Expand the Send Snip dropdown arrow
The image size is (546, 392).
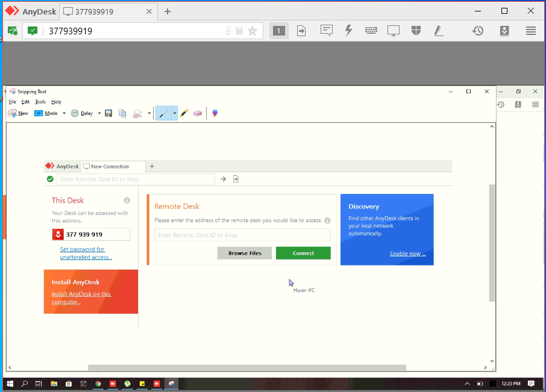(149, 113)
